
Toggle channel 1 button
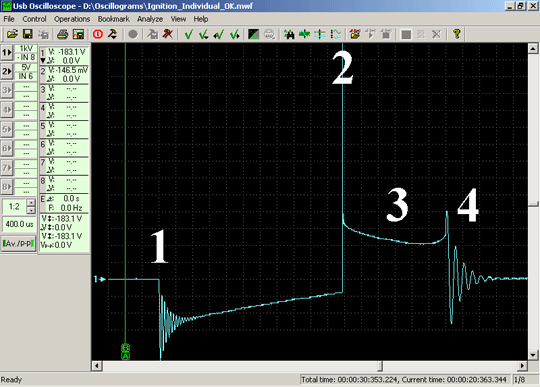[7, 53]
